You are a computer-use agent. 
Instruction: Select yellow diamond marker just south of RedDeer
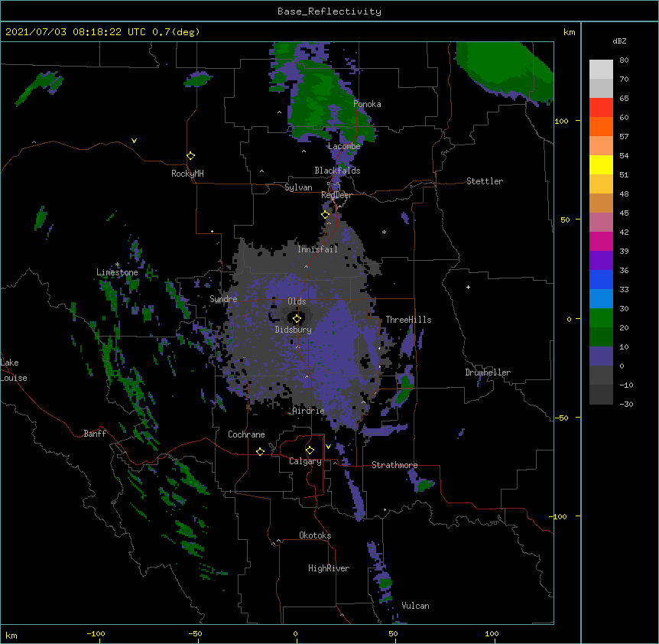tap(325, 214)
